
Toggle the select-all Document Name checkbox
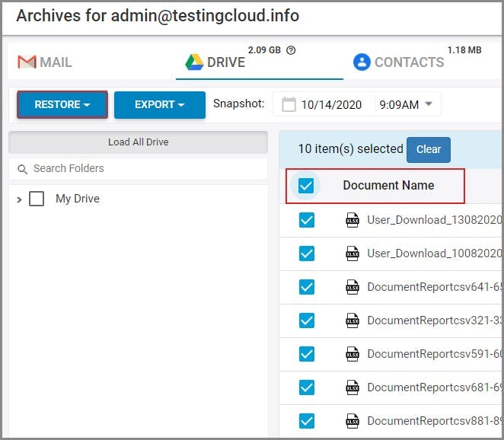point(306,186)
